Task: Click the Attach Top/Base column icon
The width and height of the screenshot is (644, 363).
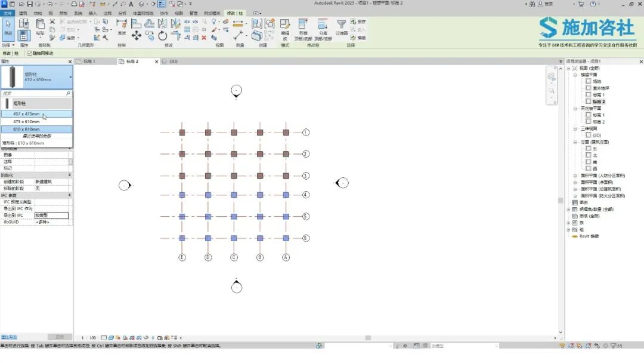Action: 303,24
